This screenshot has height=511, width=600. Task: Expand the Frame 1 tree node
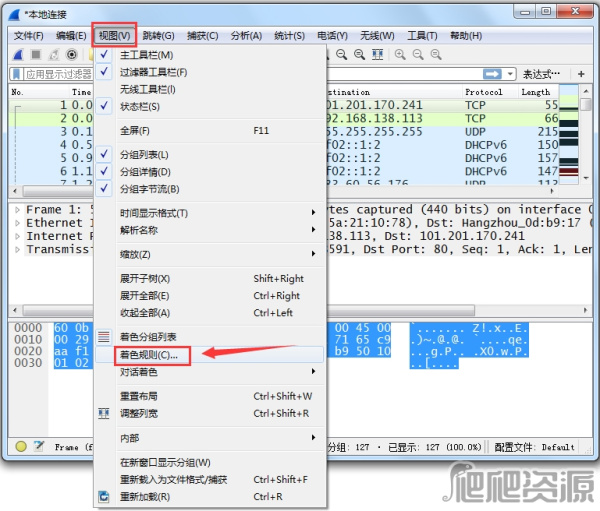[x=17, y=210]
